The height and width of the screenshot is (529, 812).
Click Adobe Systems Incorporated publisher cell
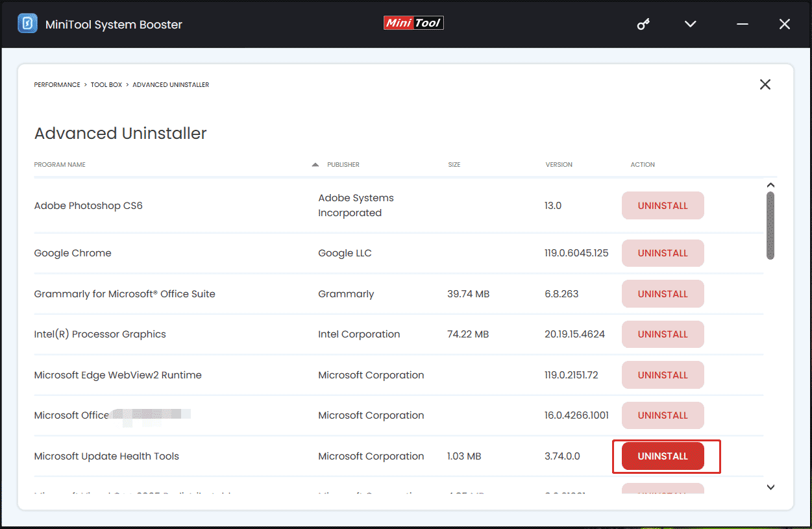[x=356, y=206]
